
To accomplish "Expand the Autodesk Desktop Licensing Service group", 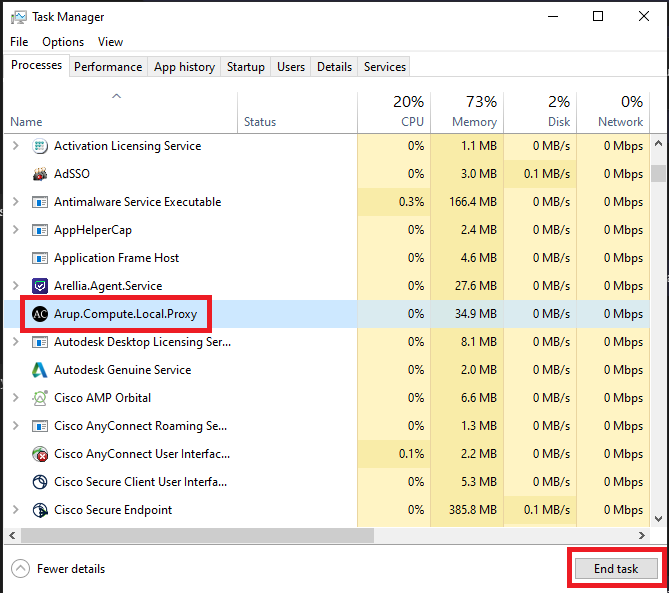I will (x=16, y=342).
